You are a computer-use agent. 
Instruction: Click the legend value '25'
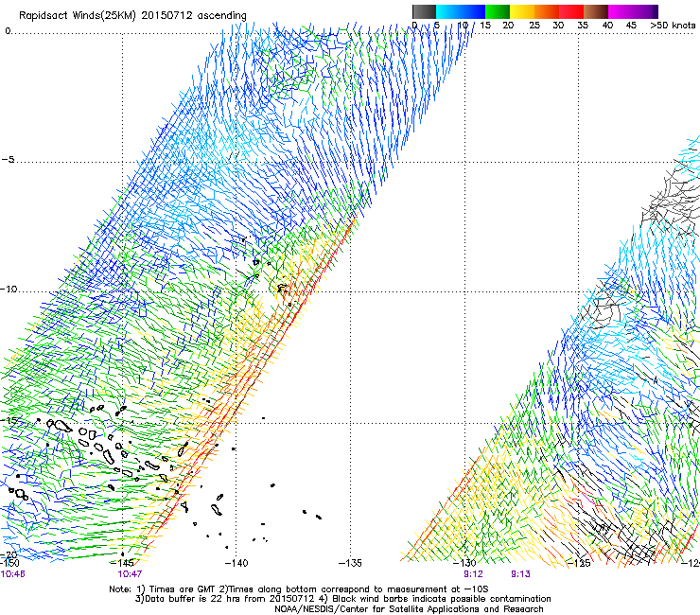tap(534, 25)
